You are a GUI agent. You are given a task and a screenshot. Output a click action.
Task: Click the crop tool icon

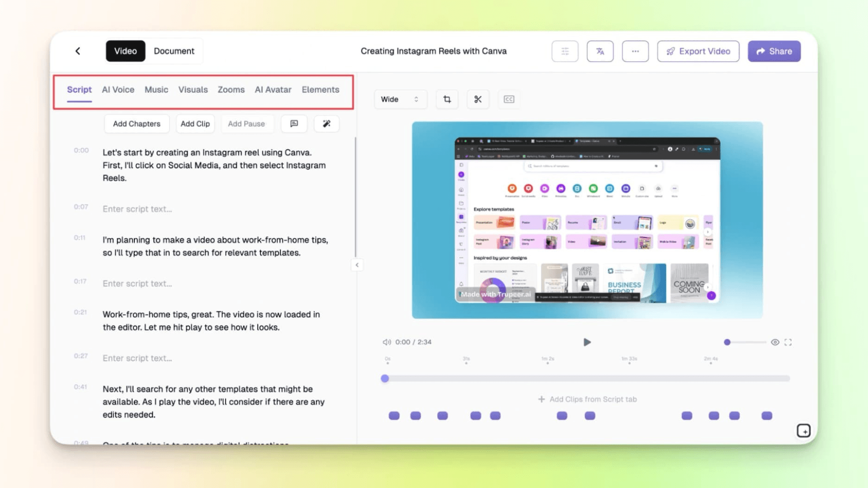[447, 99]
